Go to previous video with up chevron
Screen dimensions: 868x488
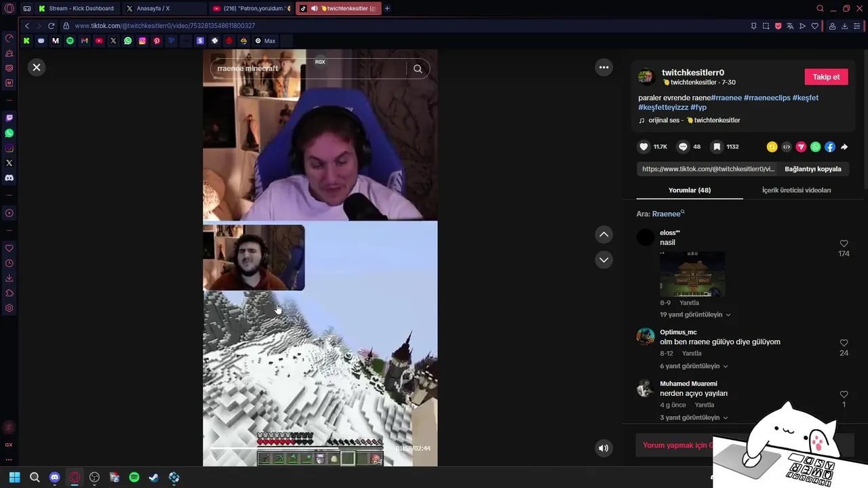pos(604,235)
